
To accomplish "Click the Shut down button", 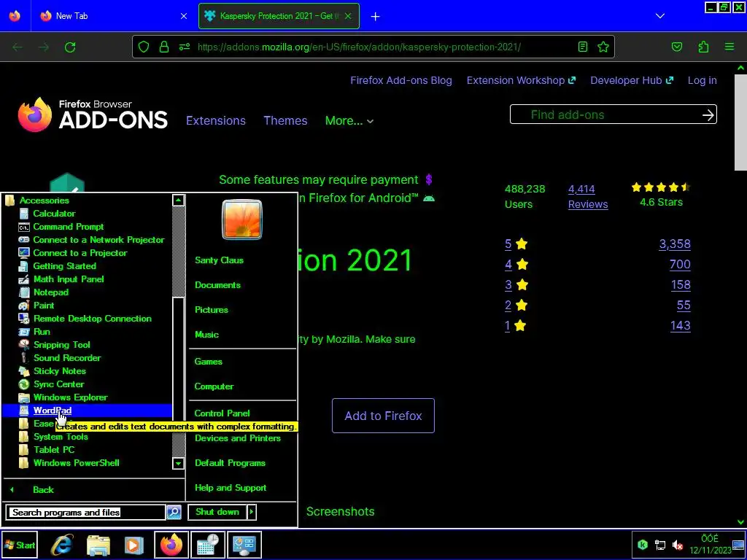I will (217, 512).
